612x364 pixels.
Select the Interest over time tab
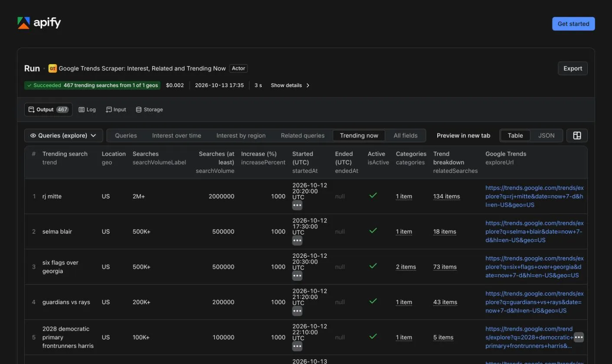point(176,136)
